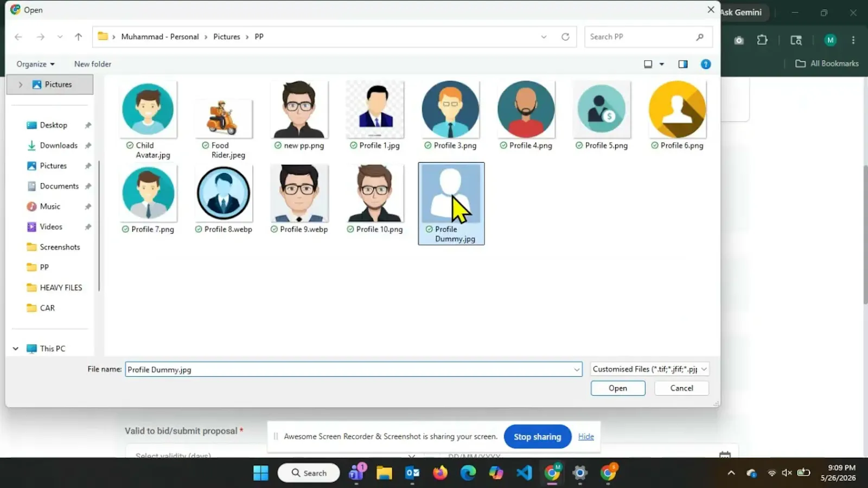The height and width of the screenshot is (488, 868).
Task: Open Settings gear on taskbar
Action: pyautogui.click(x=580, y=473)
